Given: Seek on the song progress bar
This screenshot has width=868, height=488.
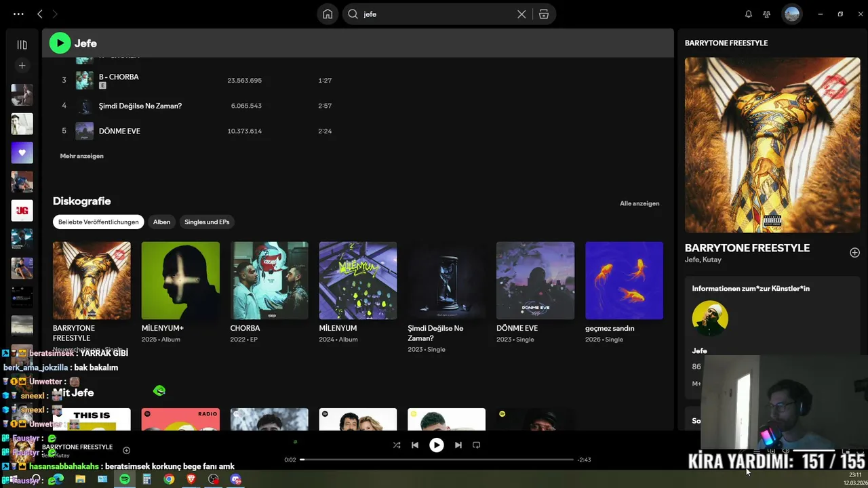Looking at the screenshot, I should pyautogui.click(x=437, y=460).
